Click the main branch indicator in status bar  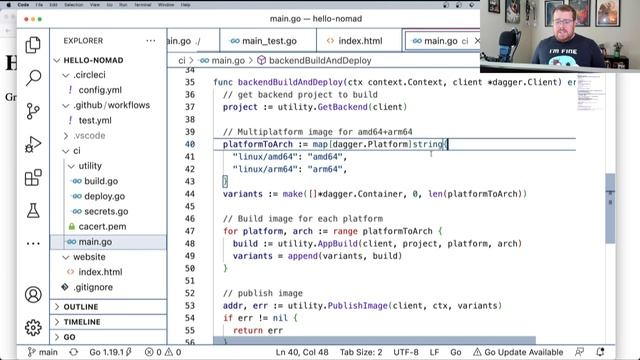pos(42,352)
